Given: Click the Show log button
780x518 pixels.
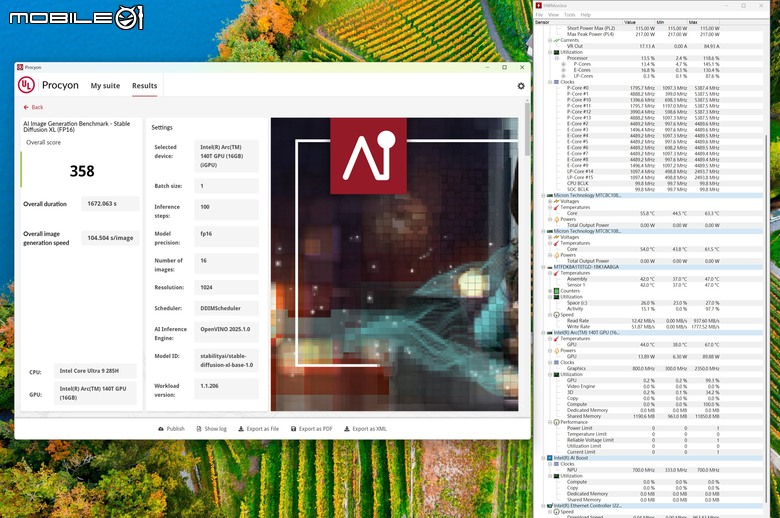Looking at the screenshot, I should [x=211, y=429].
